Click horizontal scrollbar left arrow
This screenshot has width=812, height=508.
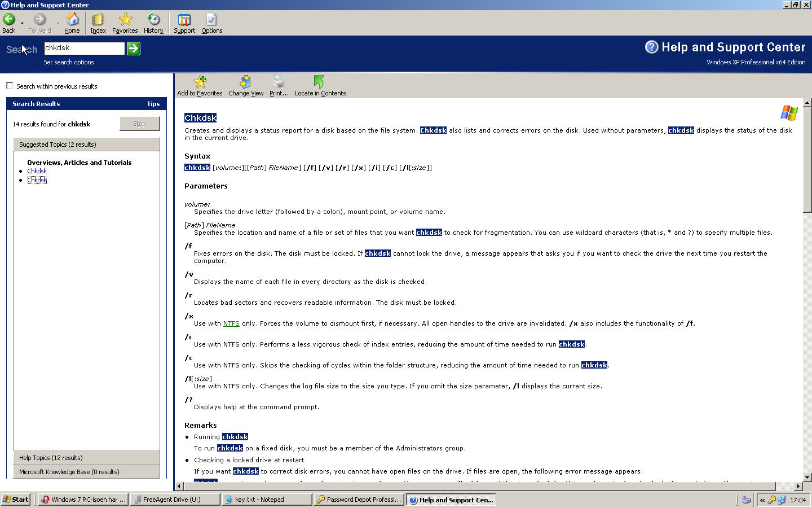179,486
